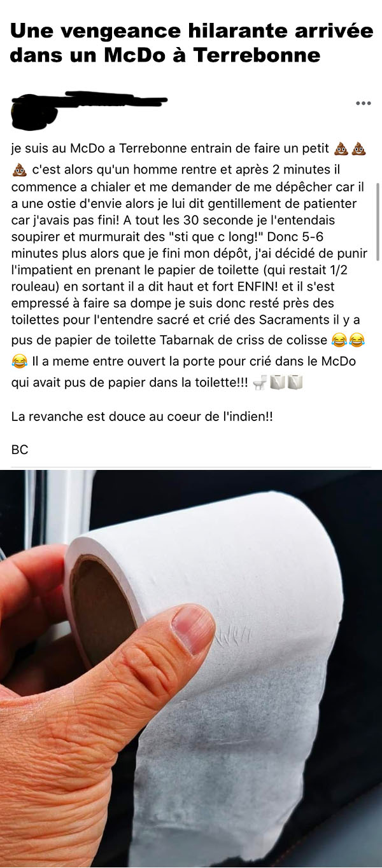Screen dimensions: 382x868
Task: Click the blacked-out author name
Action: point(88,108)
